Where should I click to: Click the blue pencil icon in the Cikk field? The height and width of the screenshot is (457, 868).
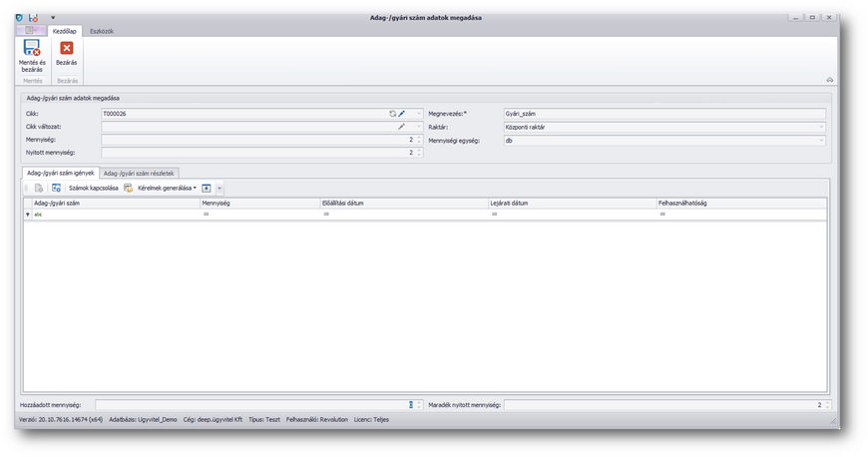(x=402, y=114)
